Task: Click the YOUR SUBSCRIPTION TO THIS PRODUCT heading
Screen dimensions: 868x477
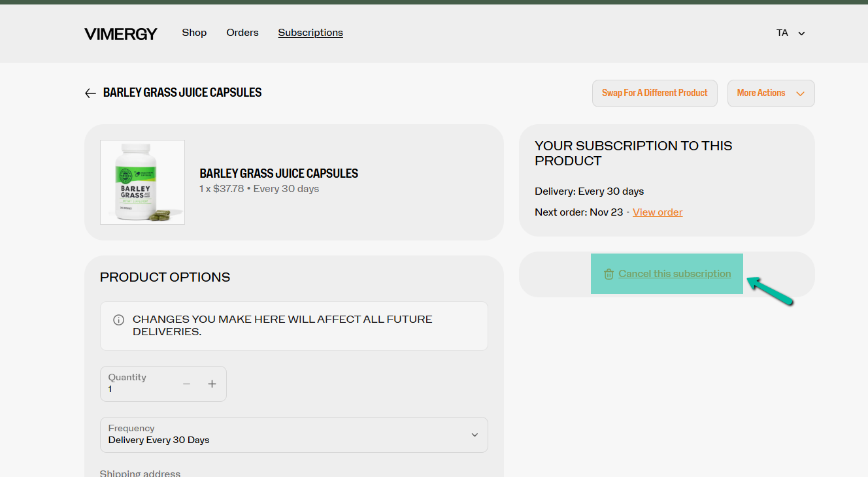Action: (633, 154)
